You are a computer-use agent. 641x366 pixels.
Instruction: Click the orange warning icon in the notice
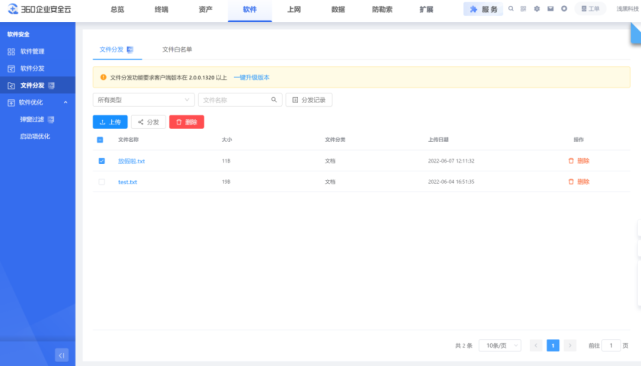pyautogui.click(x=103, y=77)
